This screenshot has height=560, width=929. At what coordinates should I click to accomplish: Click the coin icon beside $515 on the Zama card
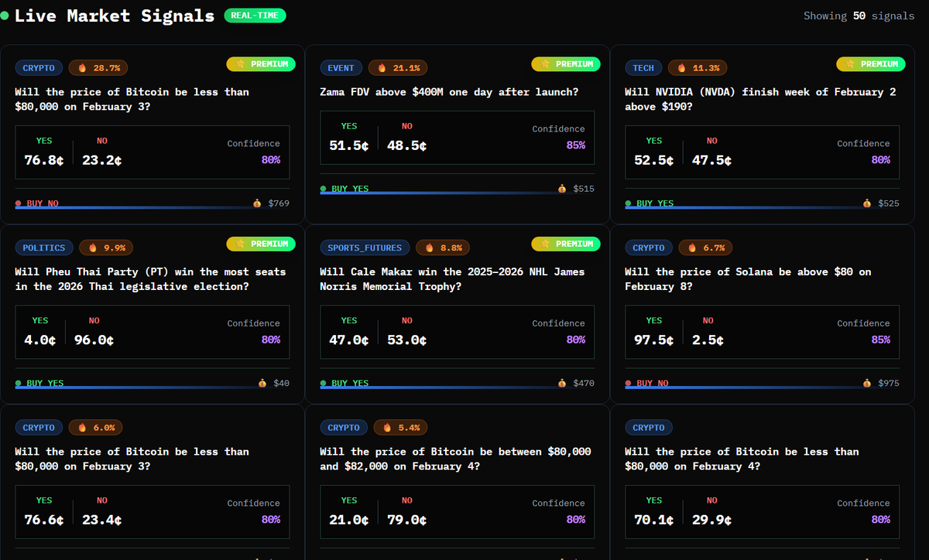[x=561, y=188]
